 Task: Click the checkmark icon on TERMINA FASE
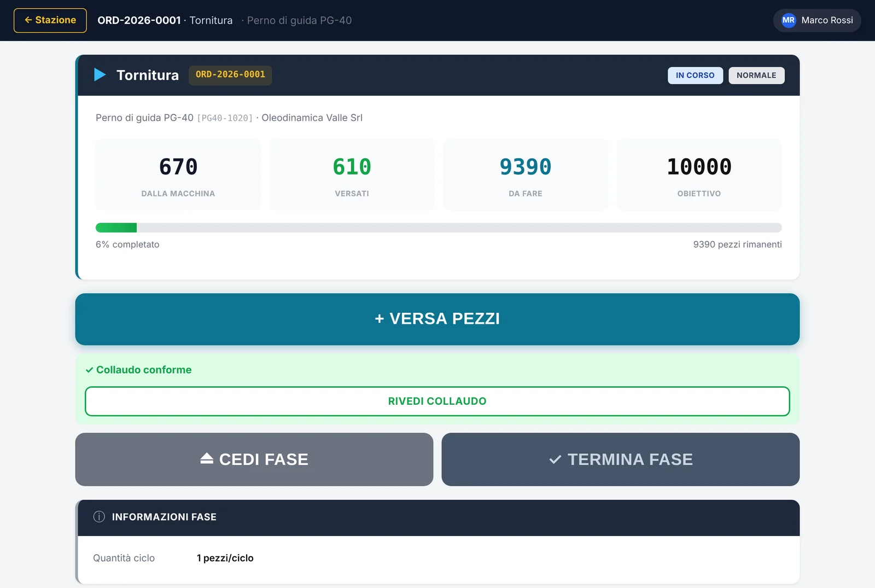point(555,459)
